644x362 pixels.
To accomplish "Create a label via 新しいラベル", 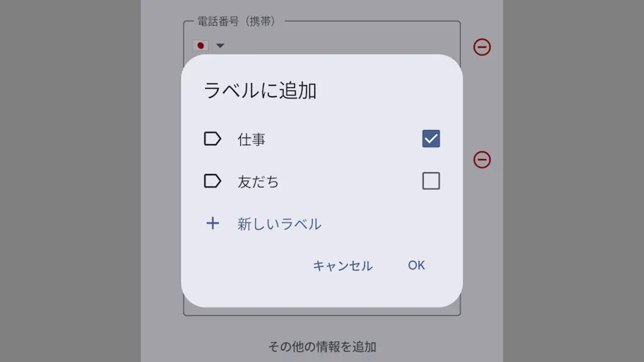I will 279,224.
